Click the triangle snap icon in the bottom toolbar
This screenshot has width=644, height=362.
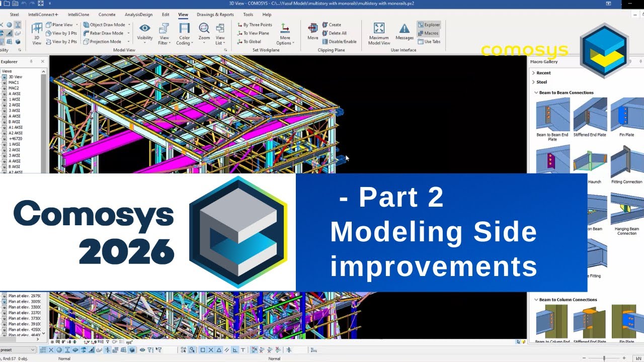pyautogui.click(x=219, y=350)
